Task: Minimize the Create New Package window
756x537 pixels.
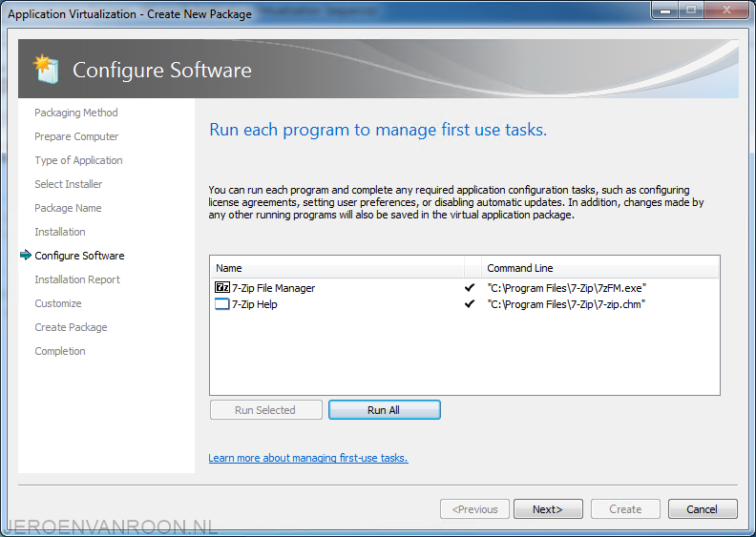Action: pyautogui.click(x=665, y=10)
